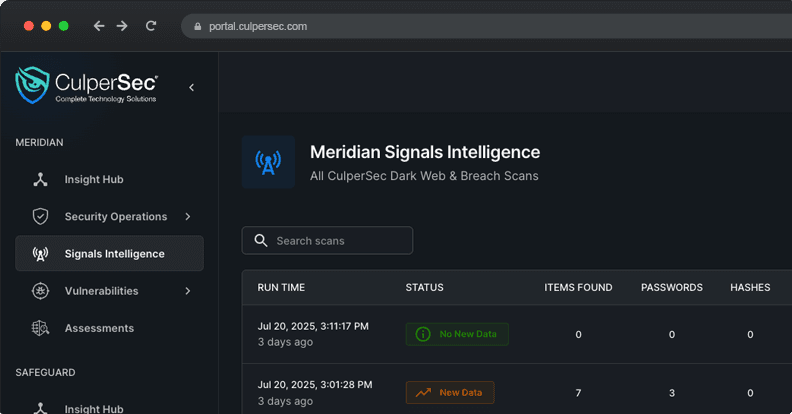Maximize window with green traffic light
This screenshot has width=792, height=414.
click(64, 26)
